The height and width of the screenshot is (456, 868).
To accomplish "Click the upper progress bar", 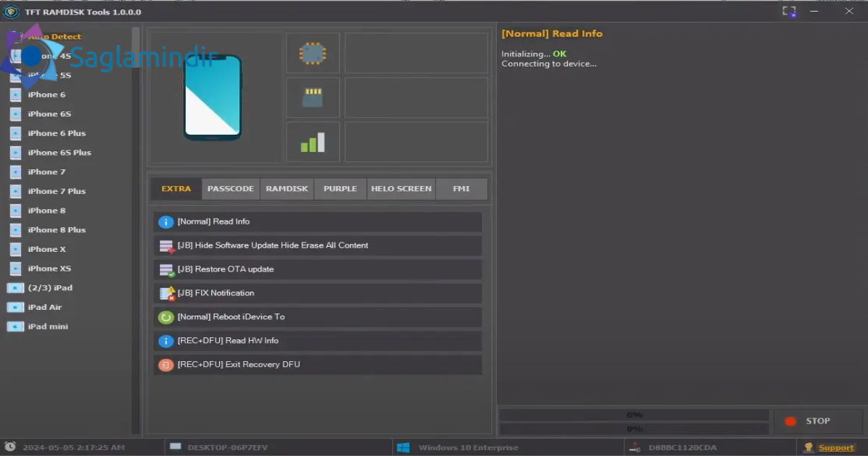I will (x=634, y=415).
